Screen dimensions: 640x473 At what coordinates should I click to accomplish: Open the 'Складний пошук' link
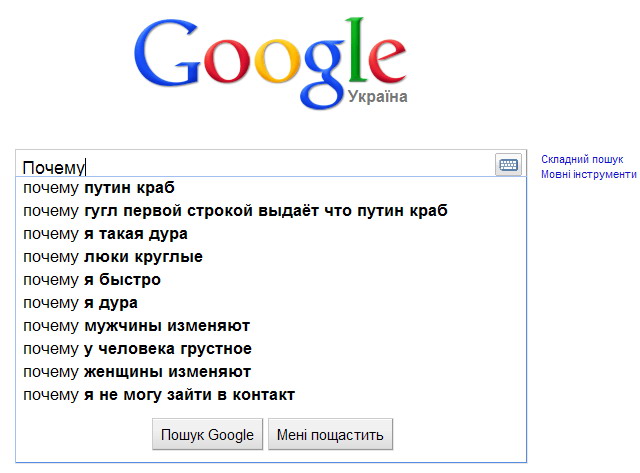coord(582,159)
